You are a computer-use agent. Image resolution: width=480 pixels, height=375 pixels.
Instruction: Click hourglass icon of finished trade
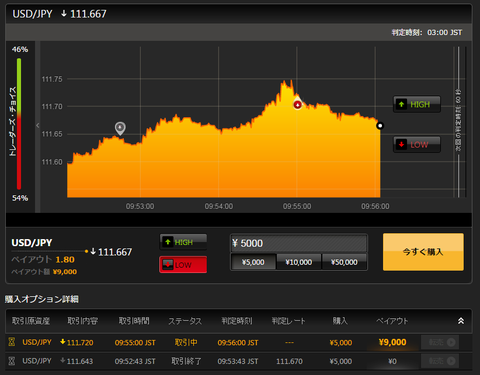point(12,361)
